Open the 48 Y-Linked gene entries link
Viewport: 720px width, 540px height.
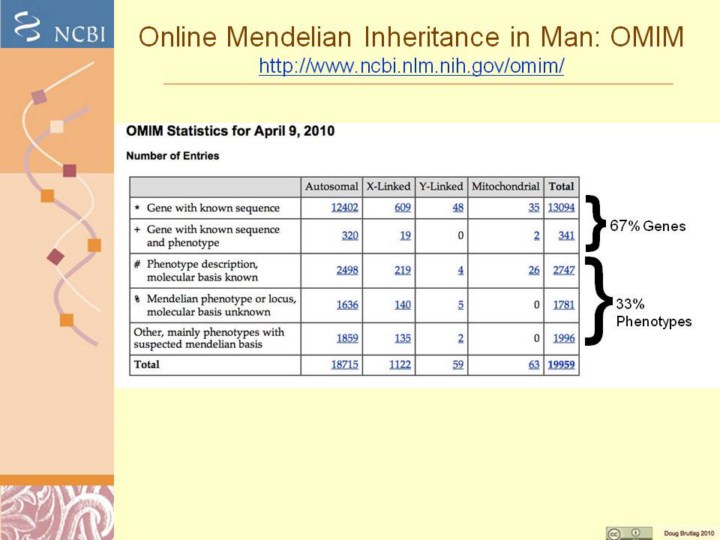457,208
